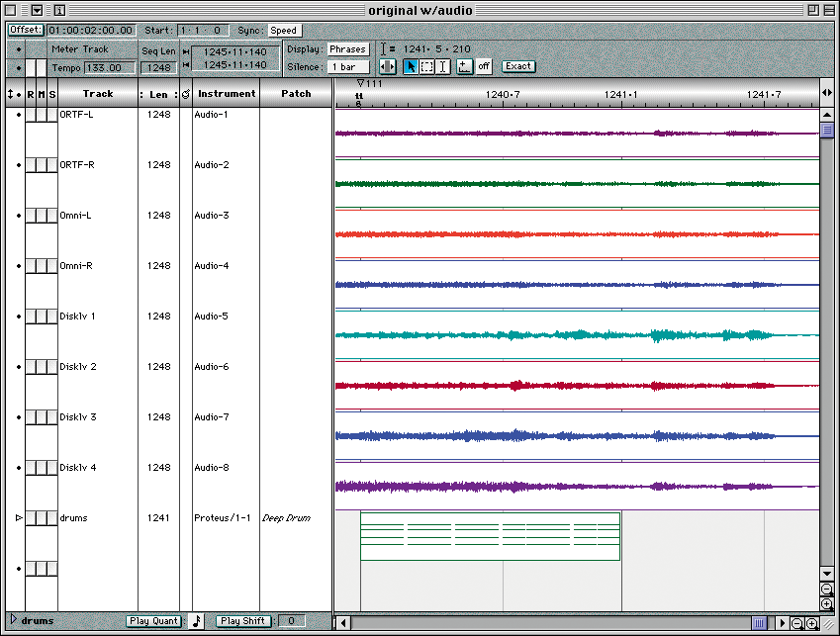Expand the drums track triangle
The height and width of the screenshot is (636, 840).
pyautogui.click(x=19, y=517)
